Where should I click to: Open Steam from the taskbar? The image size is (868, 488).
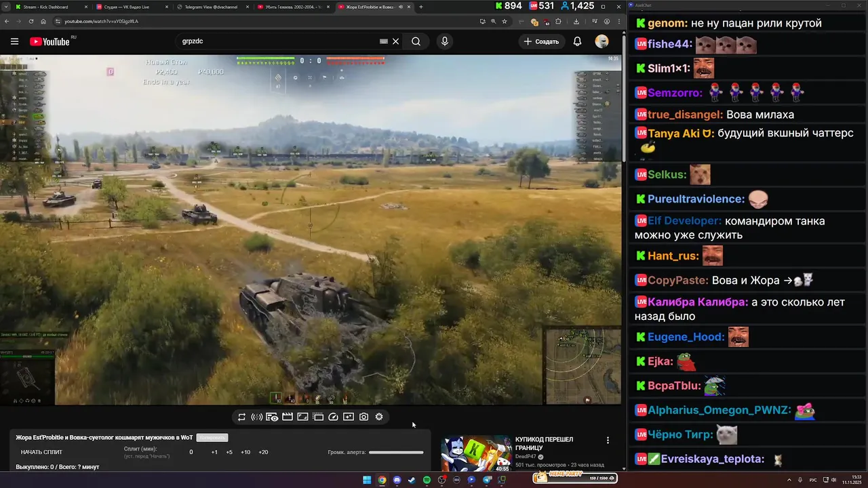click(412, 480)
